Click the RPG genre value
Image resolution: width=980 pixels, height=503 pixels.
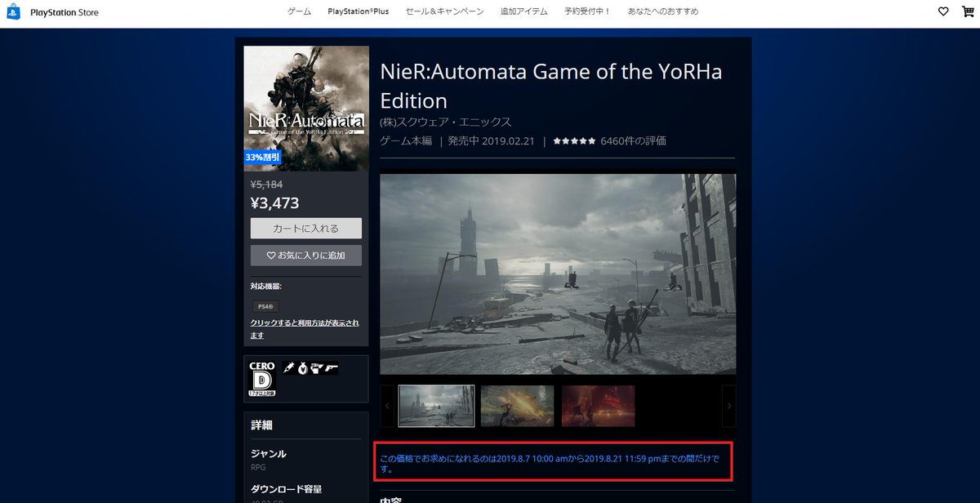pyautogui.click(x=258, y=468)
